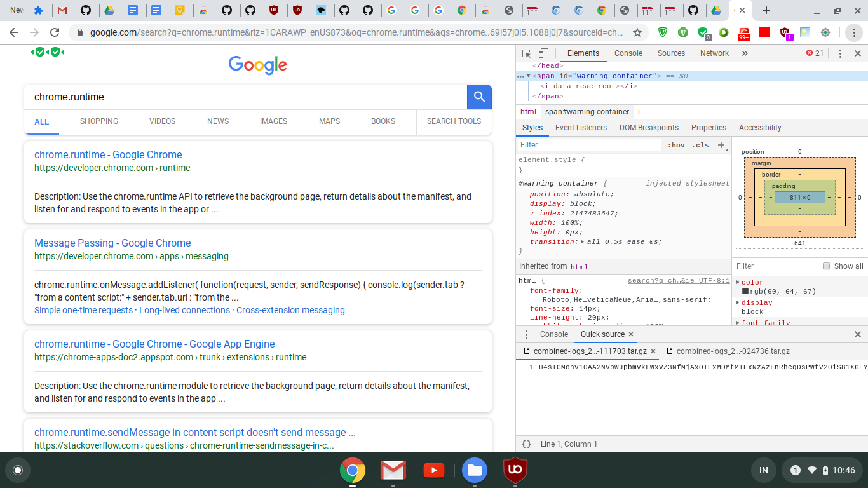Screen dimensions: 868x488
Task: Select the 'i' breadcrumb item
Action: coord(639,112)
